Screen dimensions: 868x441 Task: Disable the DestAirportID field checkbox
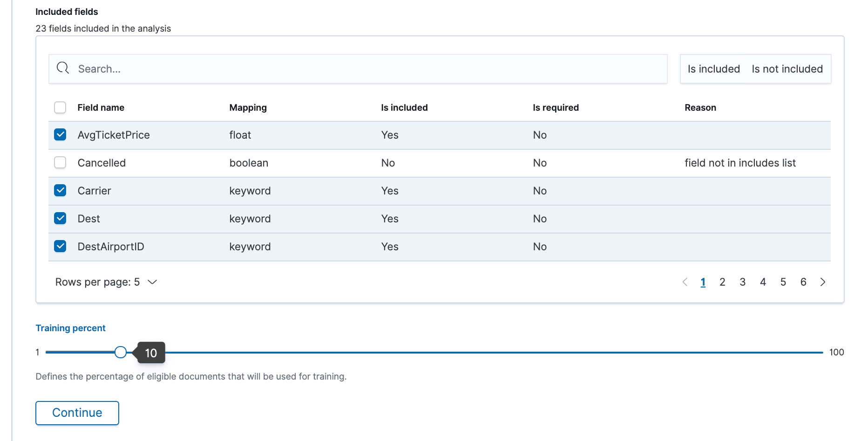(x=60, y=246)
